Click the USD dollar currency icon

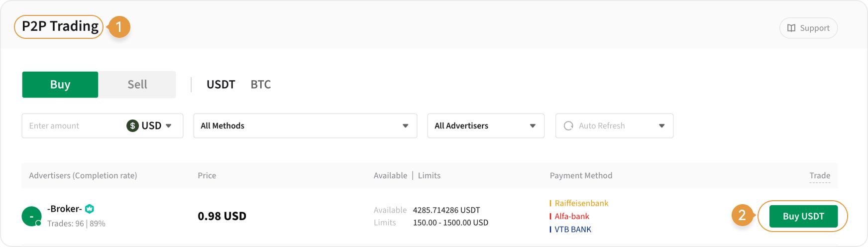click(132, 125)
